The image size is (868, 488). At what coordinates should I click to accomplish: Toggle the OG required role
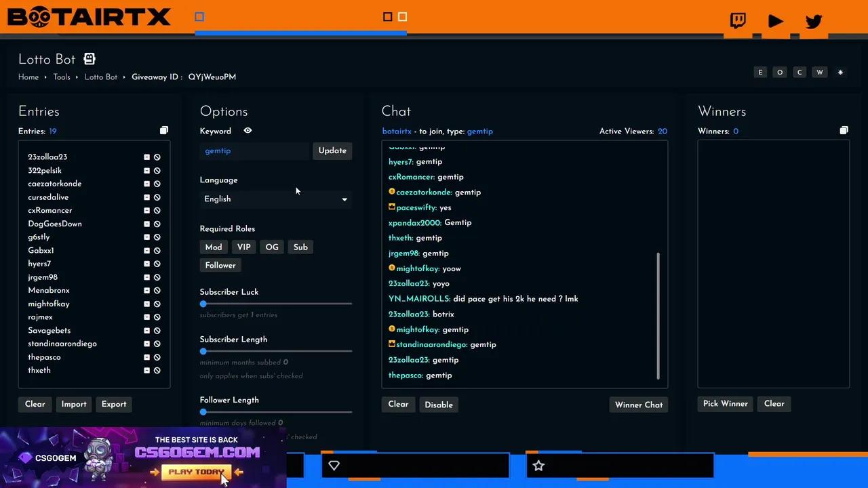272,247
